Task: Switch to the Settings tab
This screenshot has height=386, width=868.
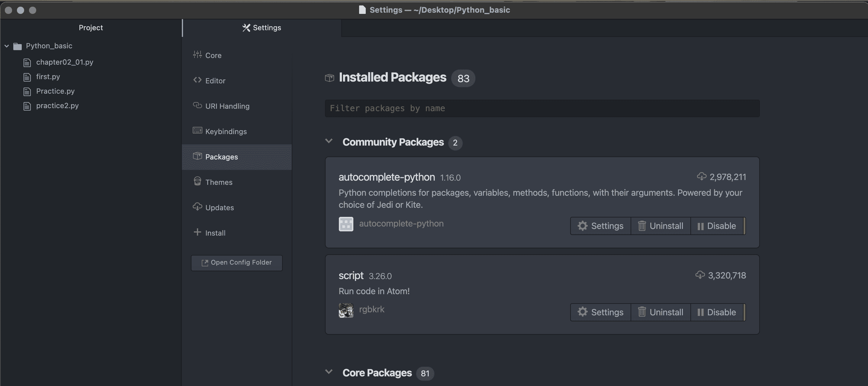Action: (262, 28)
